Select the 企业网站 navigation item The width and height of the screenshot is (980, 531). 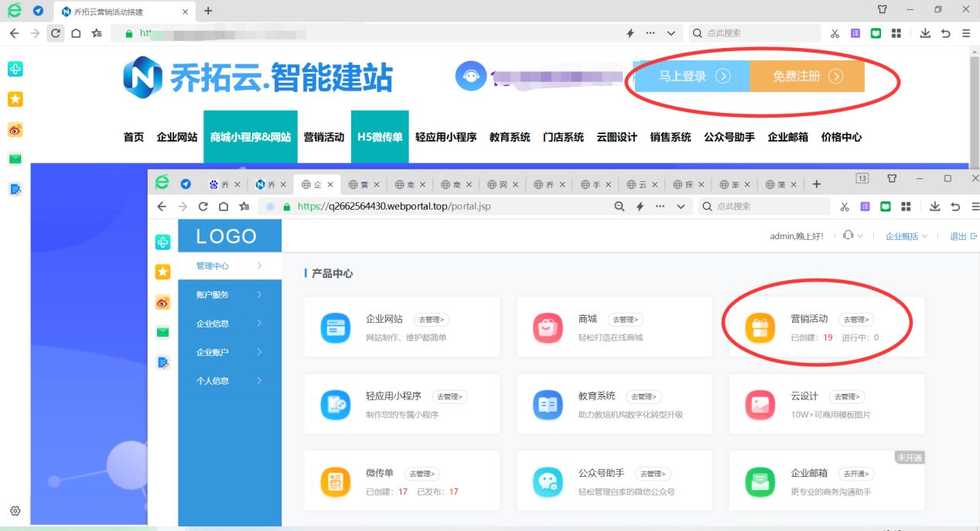click(x=177, y=137)
